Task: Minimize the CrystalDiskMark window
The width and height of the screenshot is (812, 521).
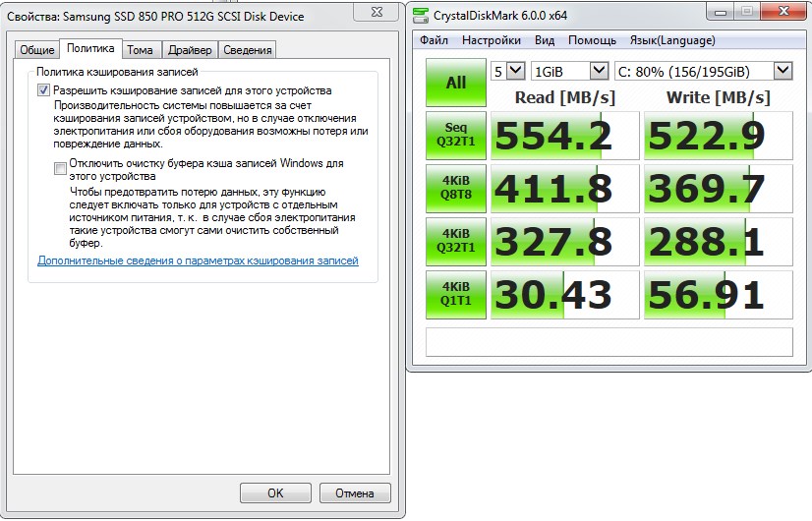Action: 720,12
